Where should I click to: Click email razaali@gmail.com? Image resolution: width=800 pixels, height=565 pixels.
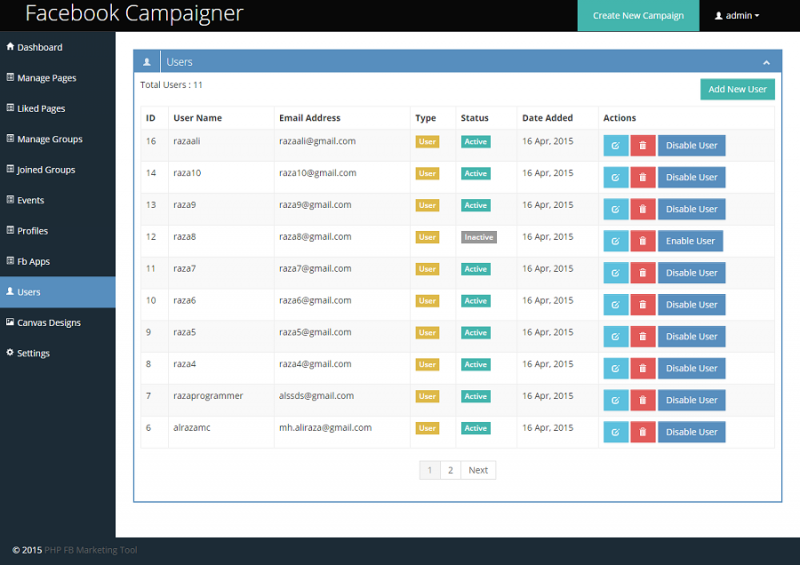tap(317, 141)
